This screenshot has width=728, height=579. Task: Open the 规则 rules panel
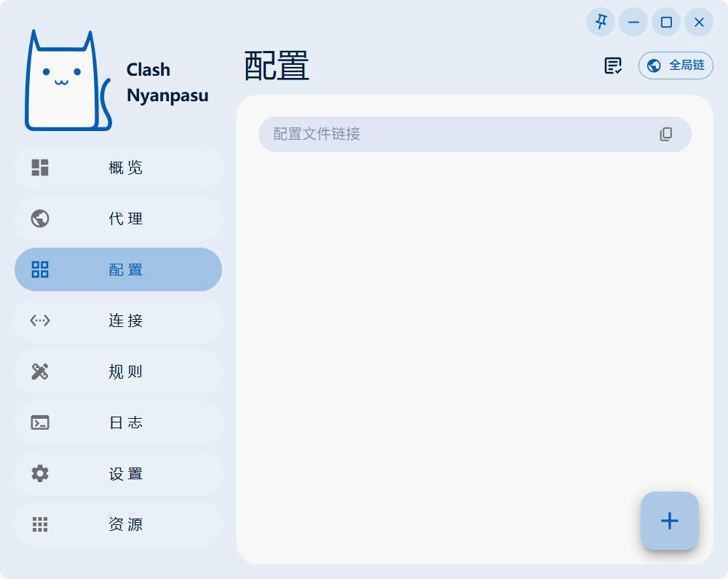[x=118, y=371]
